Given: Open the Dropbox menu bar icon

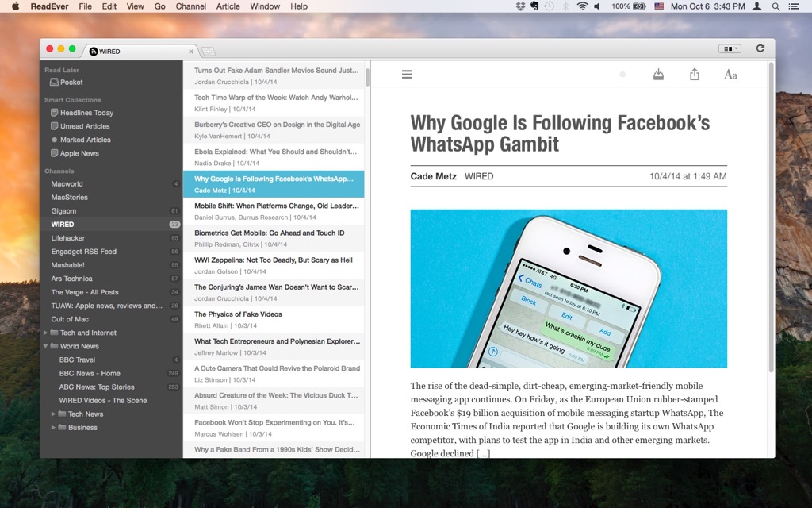Looking at the screenshot, I should point(520,6).
